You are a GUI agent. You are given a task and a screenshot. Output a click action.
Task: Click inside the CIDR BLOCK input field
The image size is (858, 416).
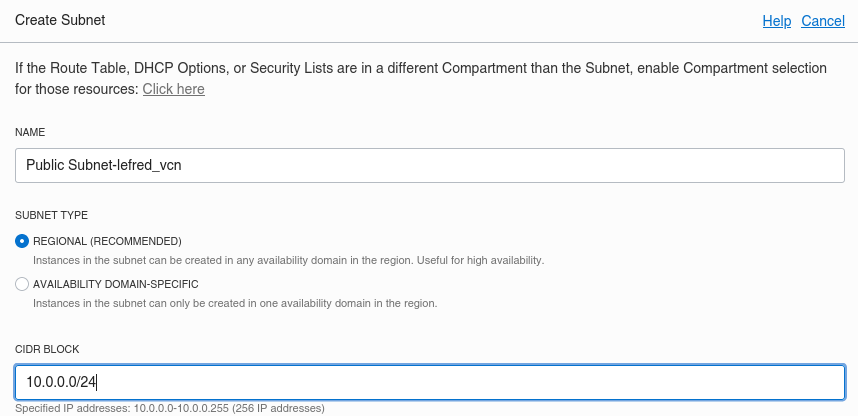430,382
